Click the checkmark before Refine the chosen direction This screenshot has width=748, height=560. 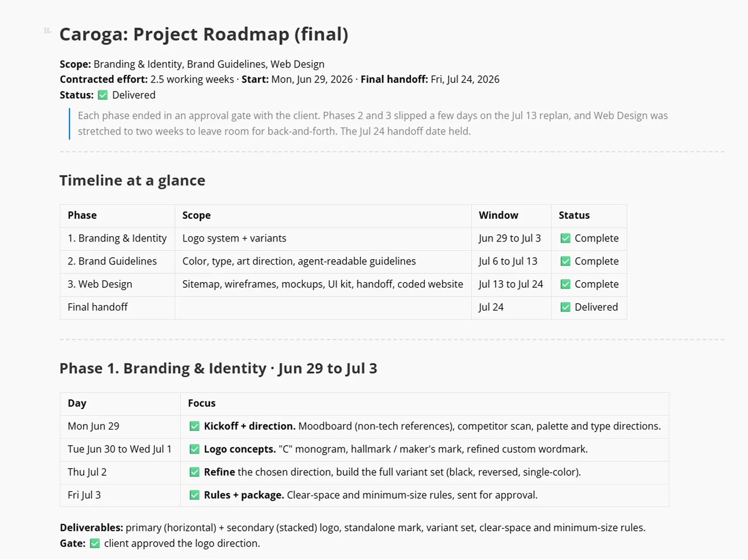(195, 472)
